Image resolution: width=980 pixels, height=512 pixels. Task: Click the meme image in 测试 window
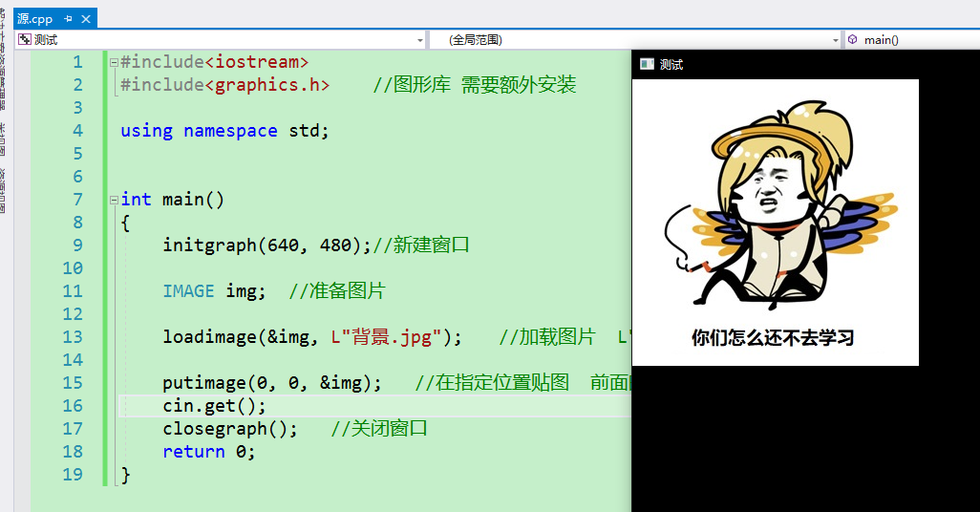point(775,222)
